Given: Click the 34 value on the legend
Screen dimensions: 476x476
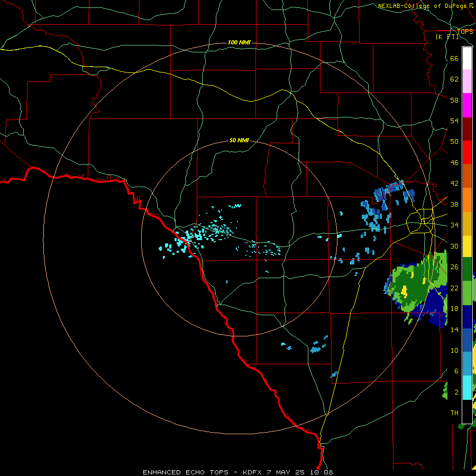Looking at the screenshot, I should pyautogui.click(x=454, y=225).
